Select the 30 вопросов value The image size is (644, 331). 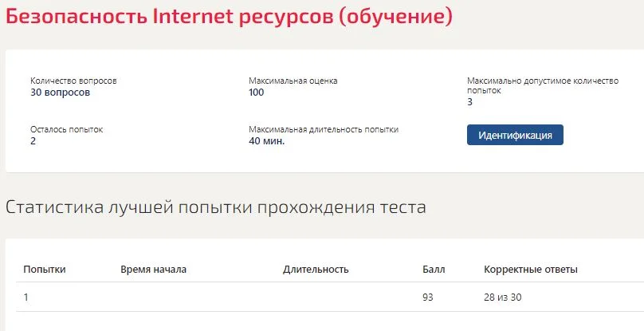60,93
